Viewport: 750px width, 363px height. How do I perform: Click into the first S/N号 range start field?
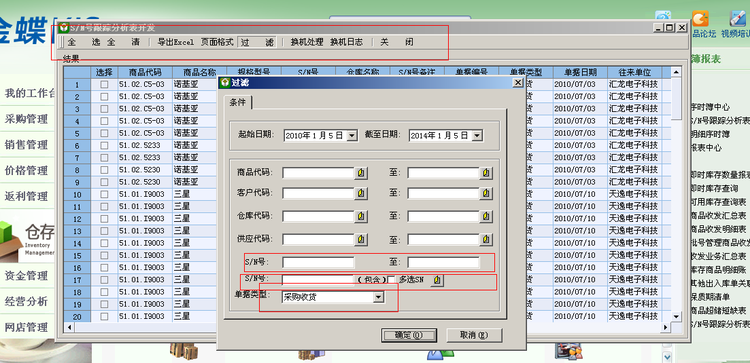click(x=318, y=262)
